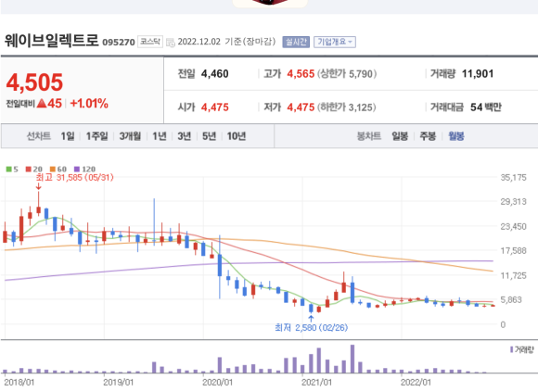Select the 10년 line chart tab
Viewport: 538px width, 392px height.
coord(237,136)
